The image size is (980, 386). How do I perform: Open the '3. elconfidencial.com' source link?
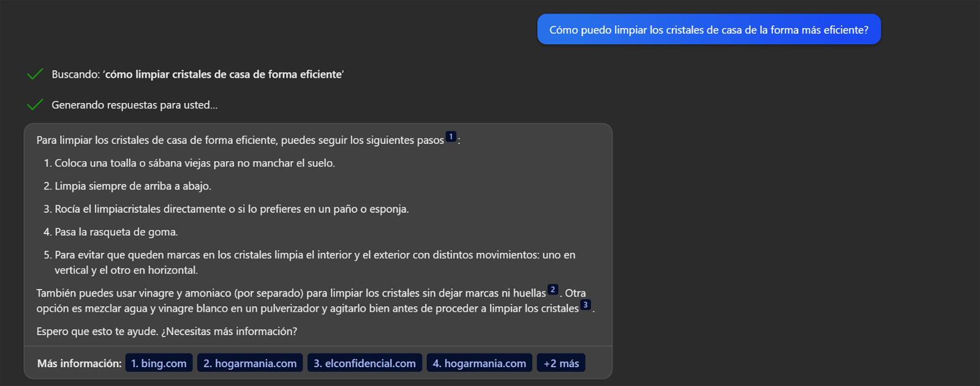364,363
